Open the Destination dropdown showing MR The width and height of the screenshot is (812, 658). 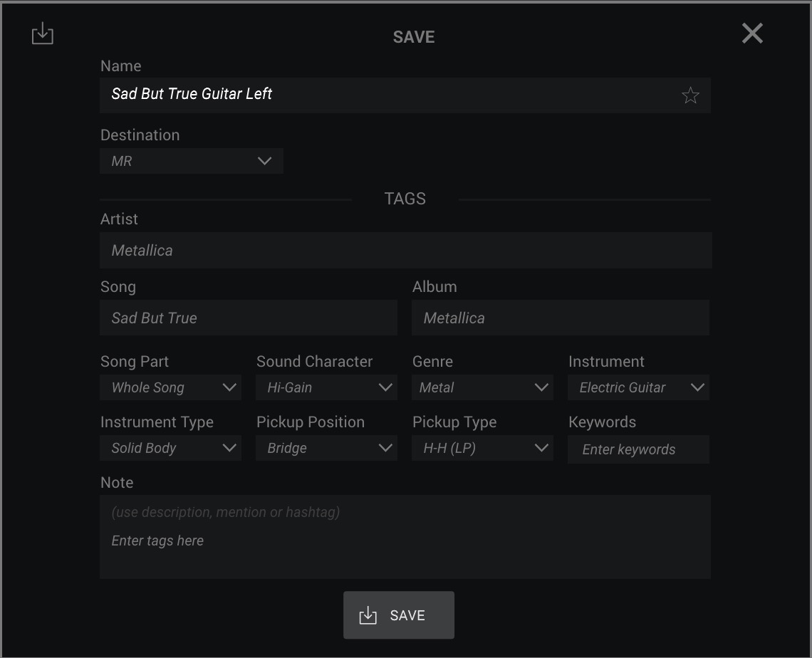coord(192,161)
